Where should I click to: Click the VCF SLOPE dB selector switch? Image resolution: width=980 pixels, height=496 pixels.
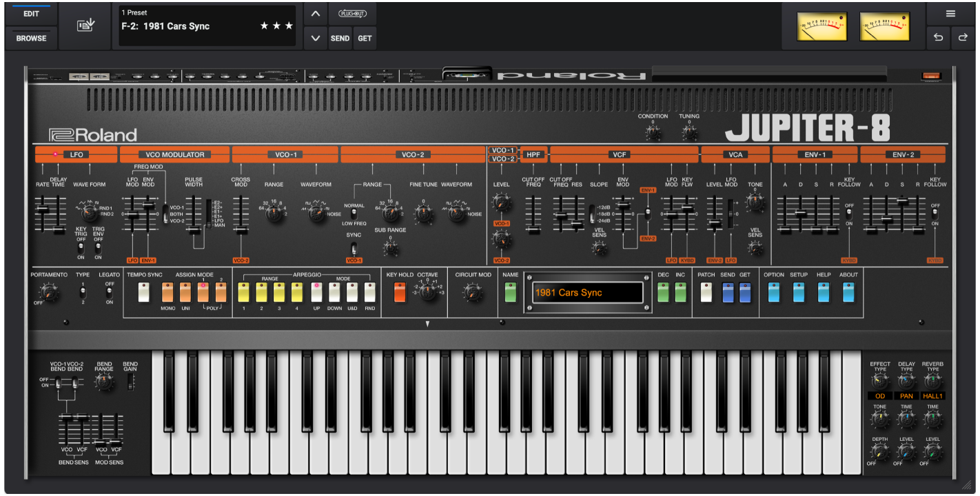(x=591, y=214)
